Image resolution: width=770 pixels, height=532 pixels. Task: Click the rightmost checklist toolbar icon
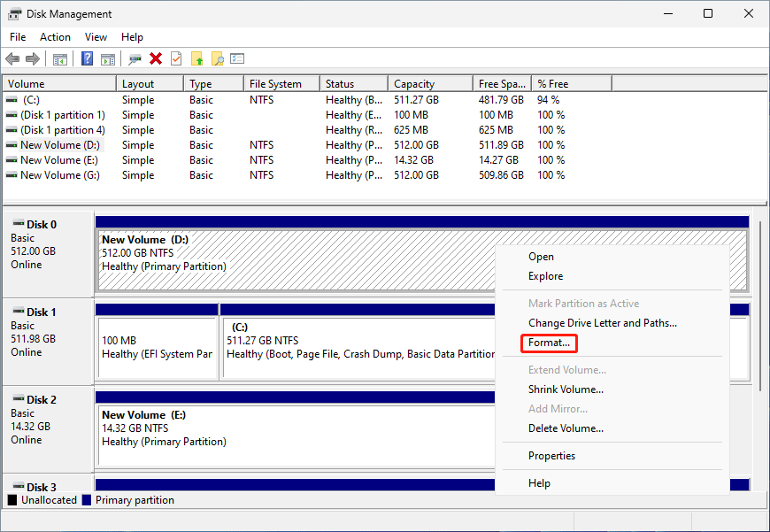tap(237, 58)
